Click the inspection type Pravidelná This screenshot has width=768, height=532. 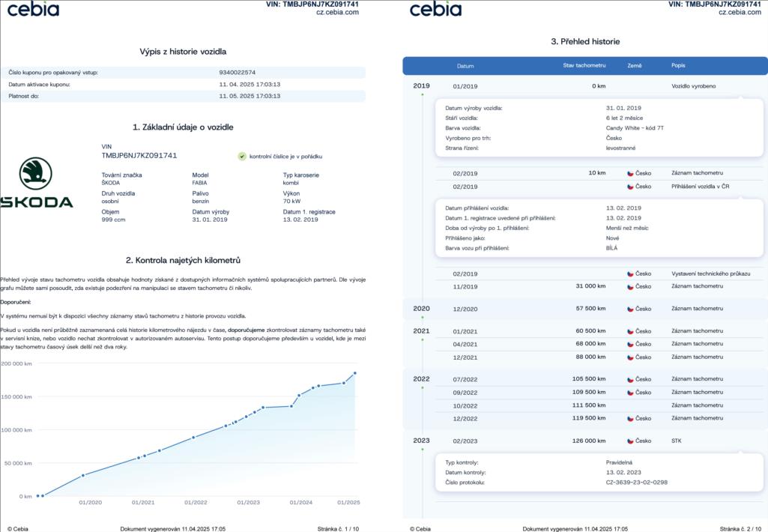619,462
